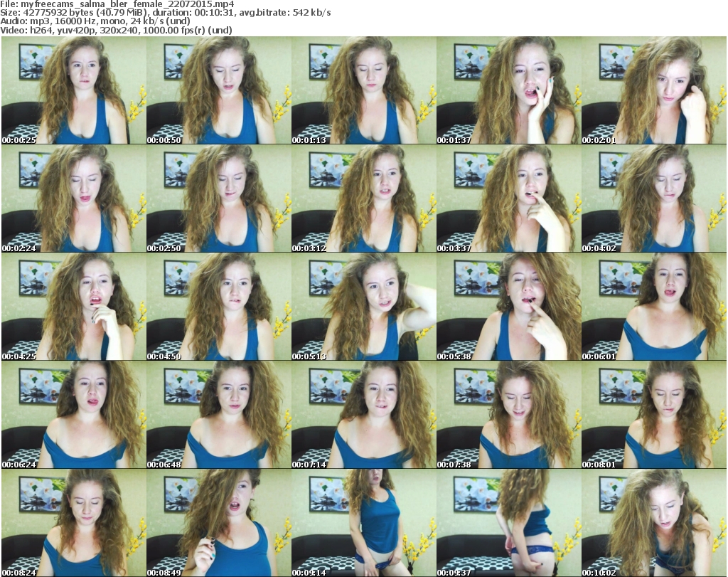Choose the thumbnail stamped 00:06:48

(219, 415)
